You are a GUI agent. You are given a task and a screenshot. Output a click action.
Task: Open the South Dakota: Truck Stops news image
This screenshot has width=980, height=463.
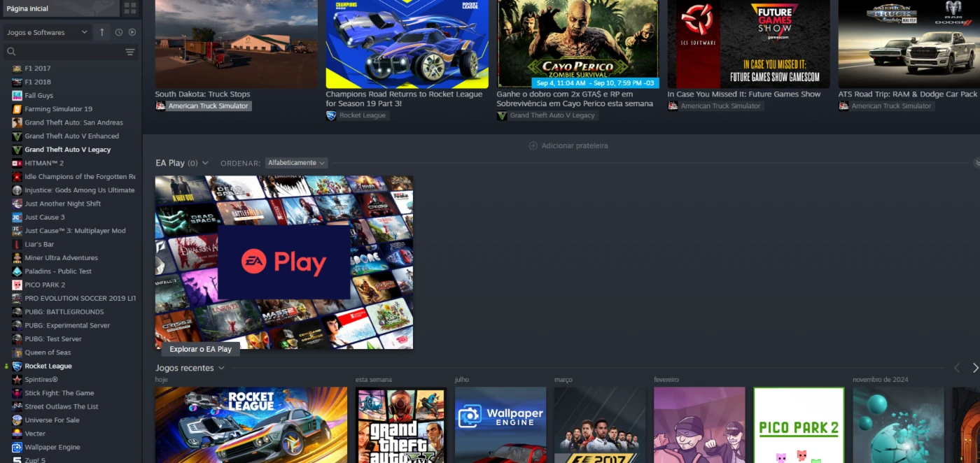(x=236, y=44)
